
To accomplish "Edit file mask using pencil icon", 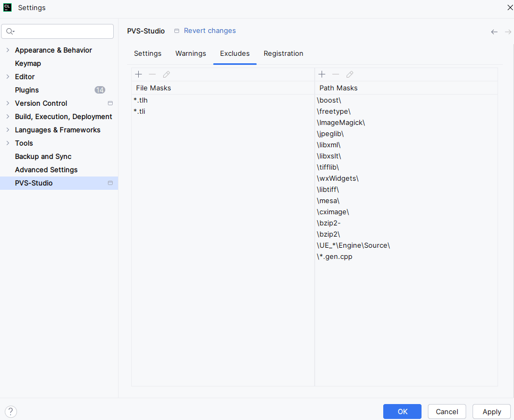I will click(x=166, y=74).
